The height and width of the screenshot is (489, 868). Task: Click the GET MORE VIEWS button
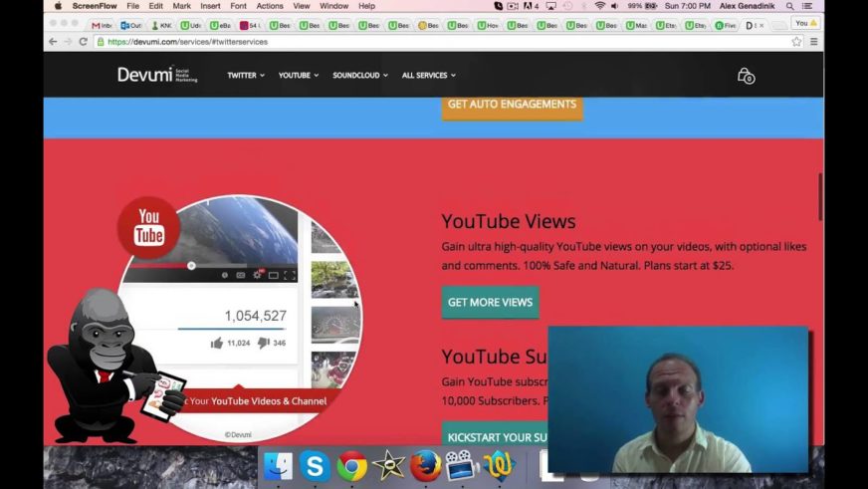[x=490, y=303]
